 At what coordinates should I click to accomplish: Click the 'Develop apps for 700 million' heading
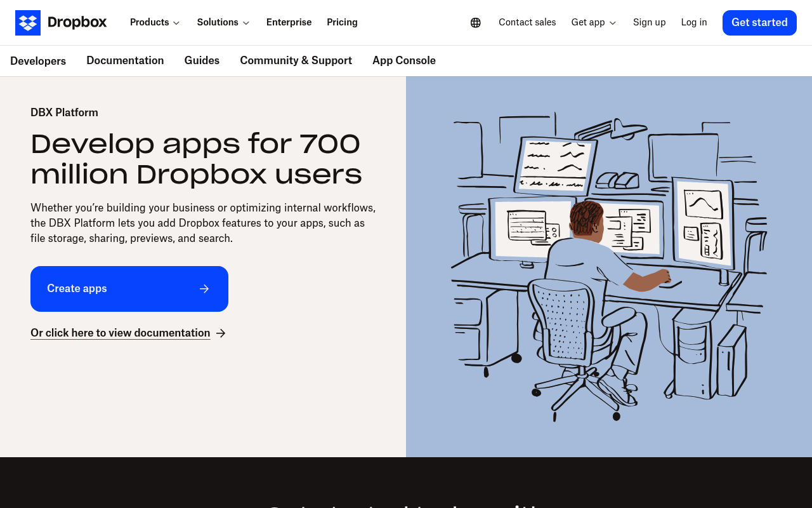196,159
